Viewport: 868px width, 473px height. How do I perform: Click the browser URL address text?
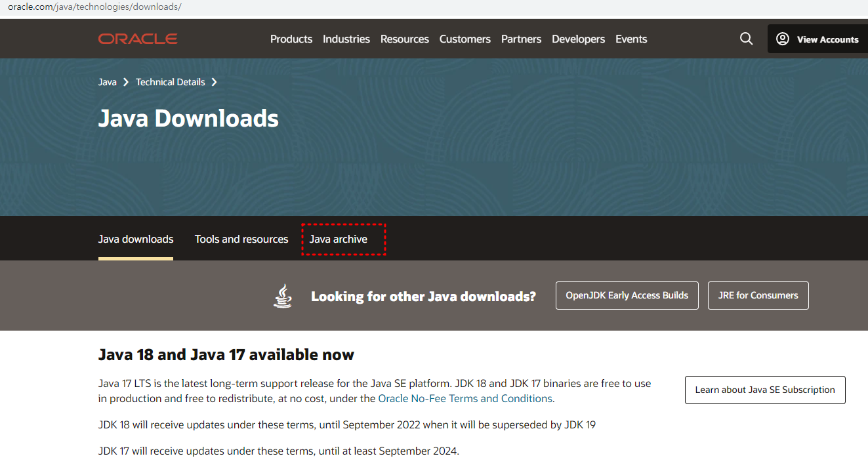tap(94, 7)
